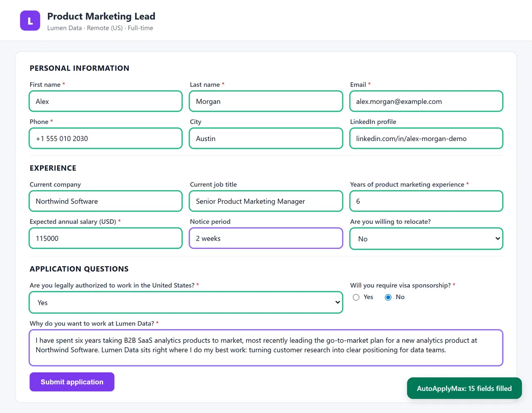The width and height of the screenshot is (532, 413).
Task: Click the Notice period field
Action: [x=266, y=238]
